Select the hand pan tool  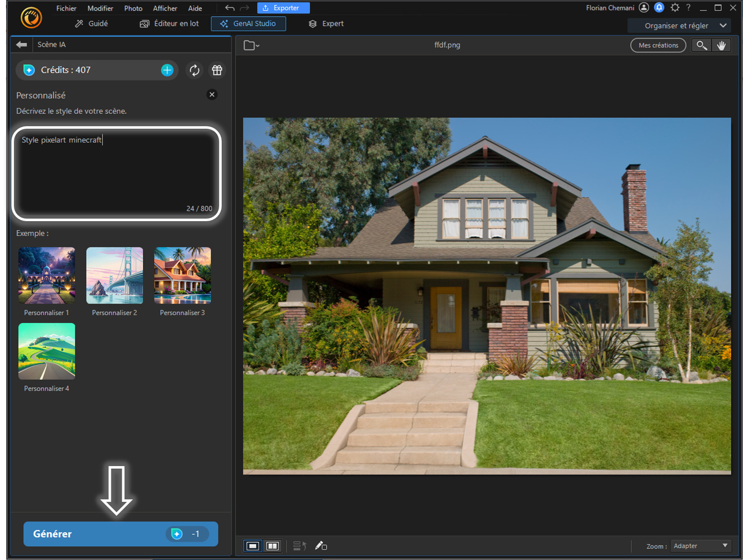tap(721, 45)
